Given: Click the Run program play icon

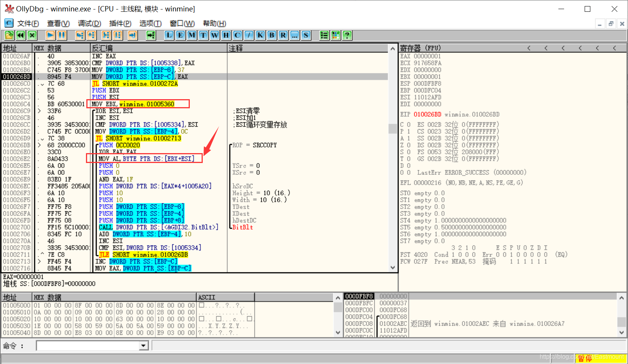Looking at the screenshot, I should pyautogui.click(x=50, y=35).
